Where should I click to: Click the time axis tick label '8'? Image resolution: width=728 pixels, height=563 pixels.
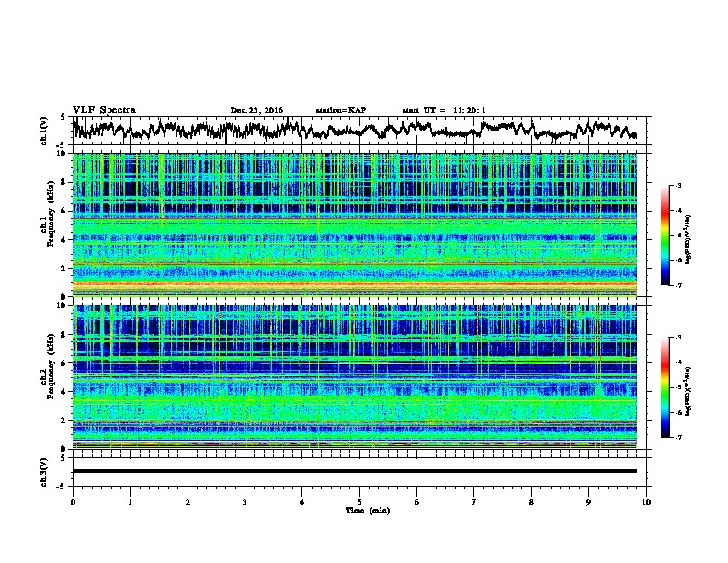[x=531, y=501]
